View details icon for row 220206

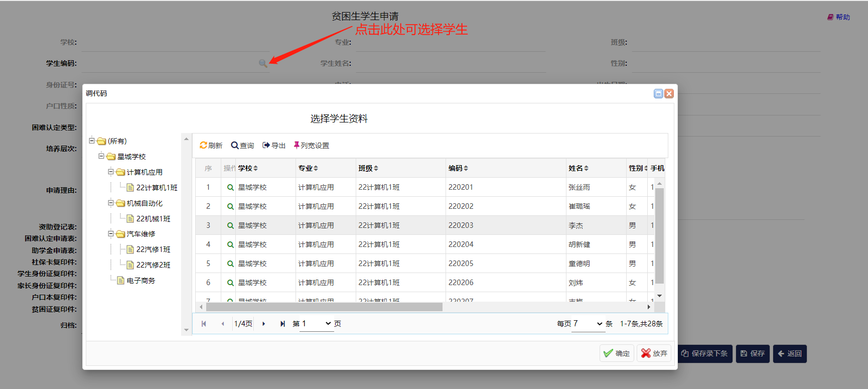click(x=230, y=283)
